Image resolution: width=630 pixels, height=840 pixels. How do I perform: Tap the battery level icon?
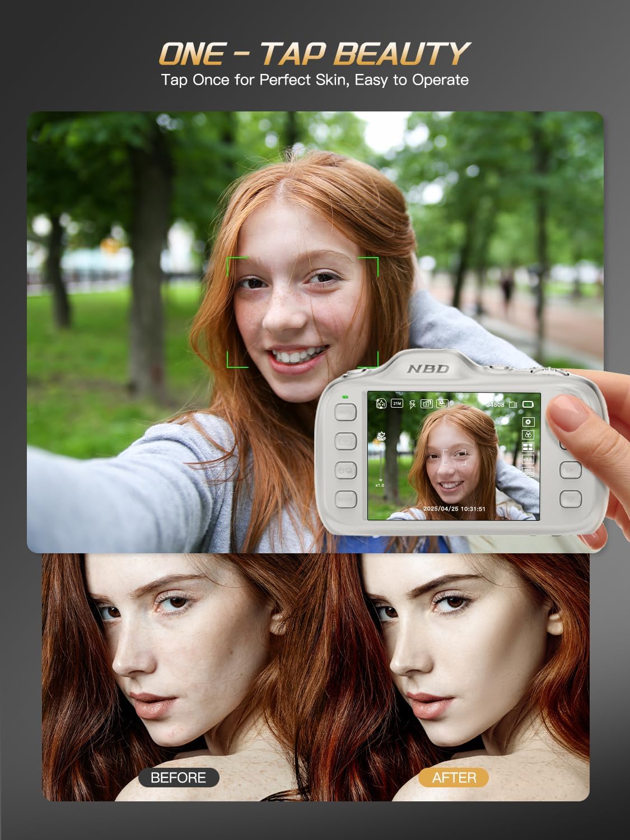click(528, 404)
